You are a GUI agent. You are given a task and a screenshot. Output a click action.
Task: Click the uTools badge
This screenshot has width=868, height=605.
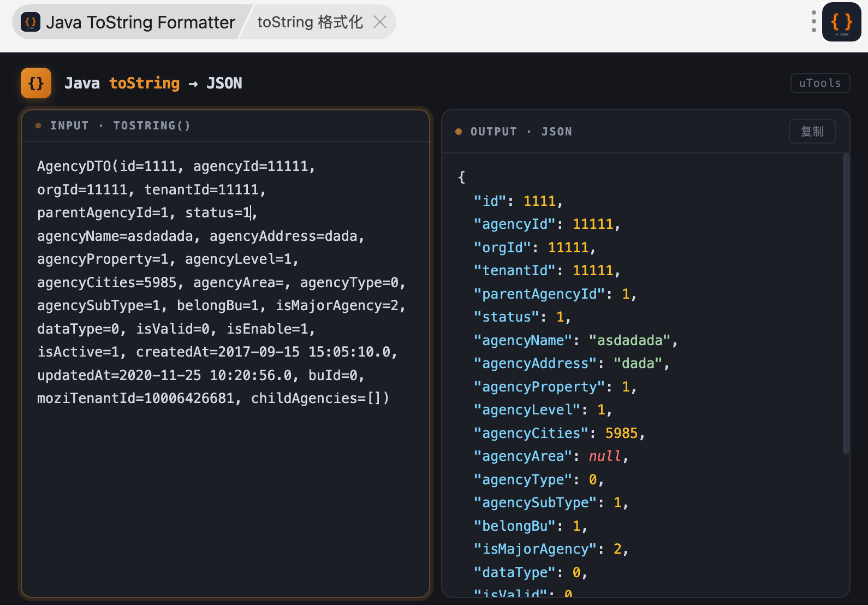pyautogui.click(x=820, y=83)
